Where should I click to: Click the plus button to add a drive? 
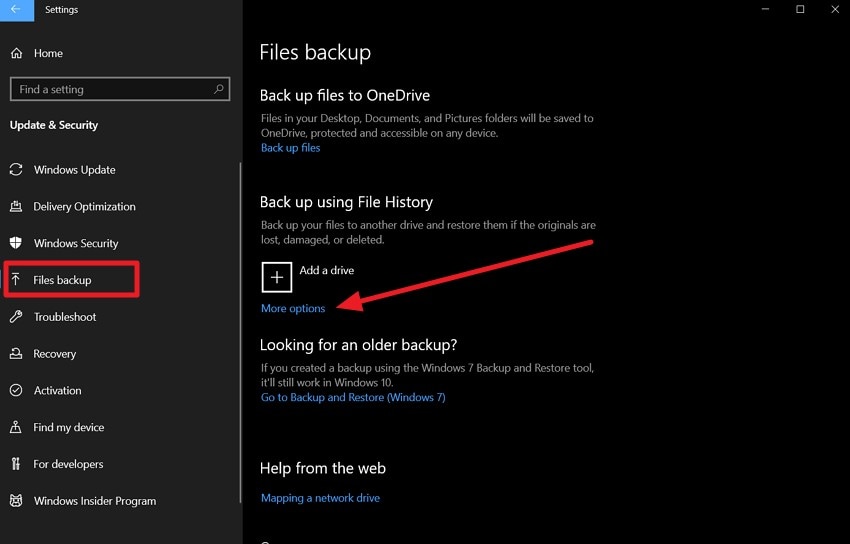click(276, 277)
